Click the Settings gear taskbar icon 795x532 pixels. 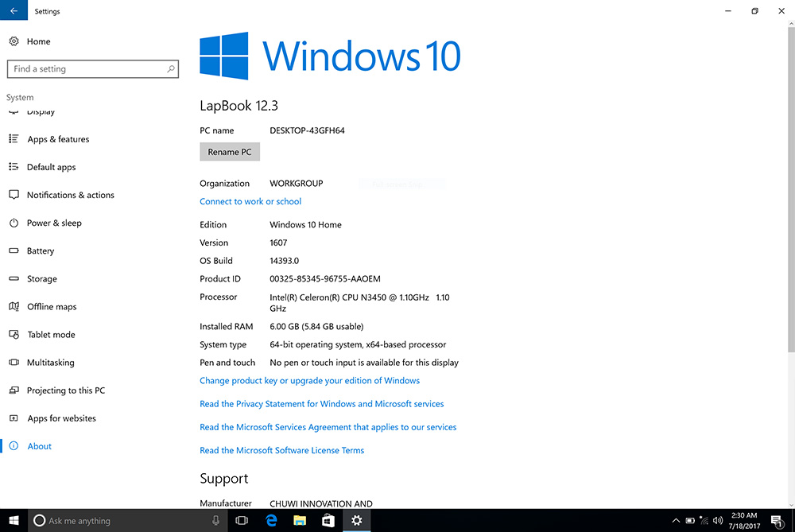[x=356, y=520]
